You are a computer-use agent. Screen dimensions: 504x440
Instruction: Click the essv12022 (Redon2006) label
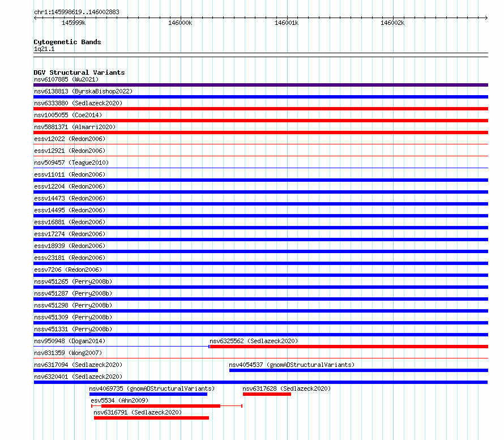coord(70,139)
